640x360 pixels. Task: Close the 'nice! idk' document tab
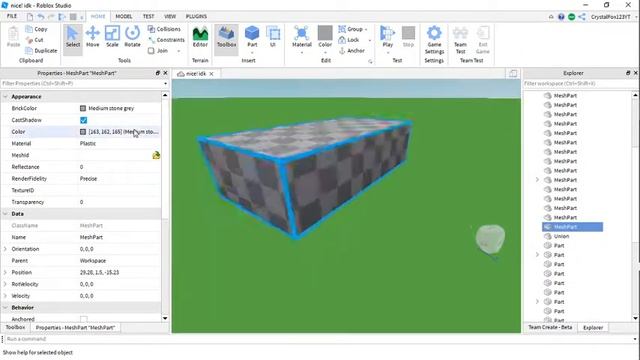211,74
